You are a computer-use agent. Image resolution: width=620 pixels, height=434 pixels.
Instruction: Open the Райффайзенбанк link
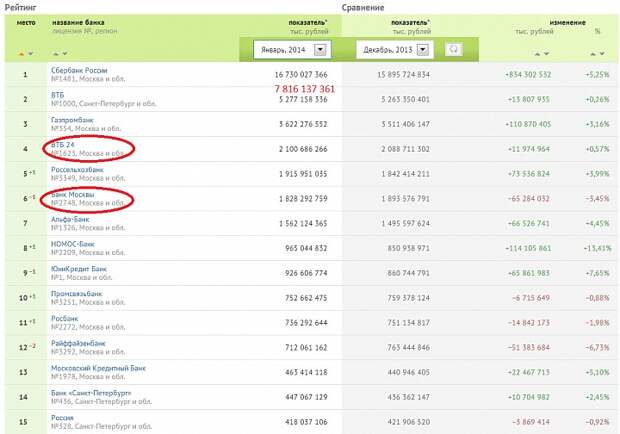(78, 343)
